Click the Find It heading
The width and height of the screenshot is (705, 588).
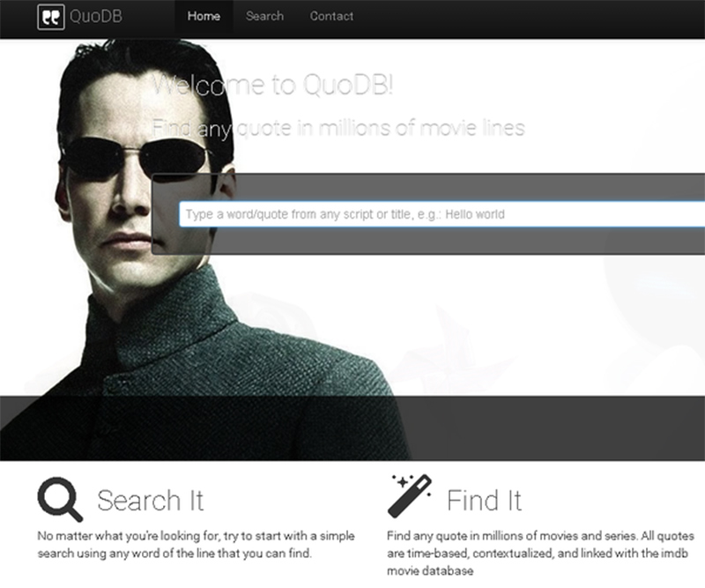click(x=484, y=500)
